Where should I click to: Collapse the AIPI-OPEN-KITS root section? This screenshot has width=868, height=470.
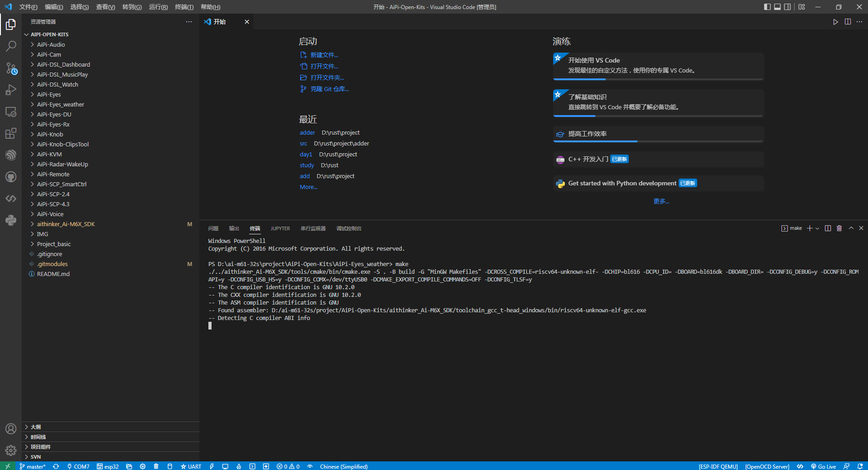(111, 34)
